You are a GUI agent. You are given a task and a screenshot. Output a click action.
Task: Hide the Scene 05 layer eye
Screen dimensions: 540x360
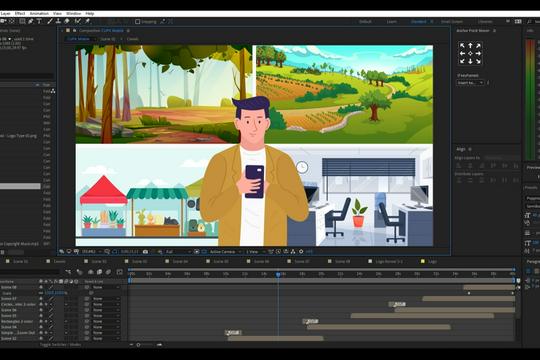pyautogui.click(x=41, y=316)
